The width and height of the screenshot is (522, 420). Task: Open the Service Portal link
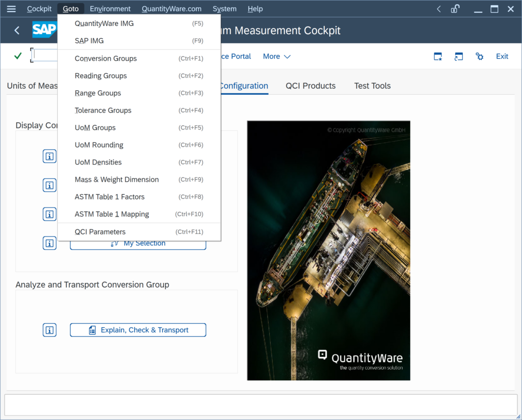(x=236, y=56)
